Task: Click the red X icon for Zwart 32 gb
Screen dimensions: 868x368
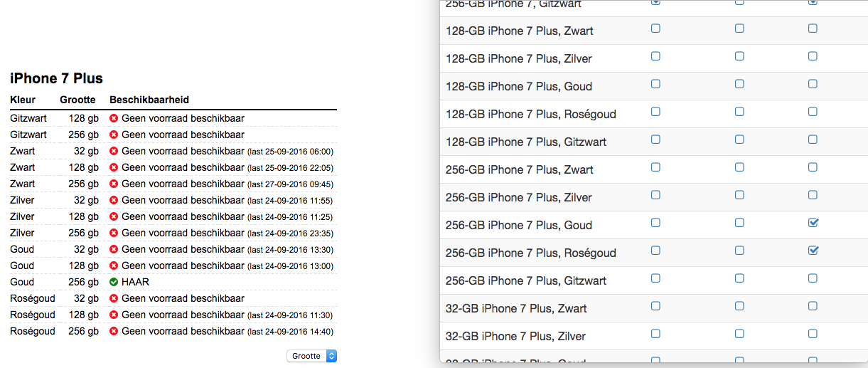Action: [x=114, y=151]
